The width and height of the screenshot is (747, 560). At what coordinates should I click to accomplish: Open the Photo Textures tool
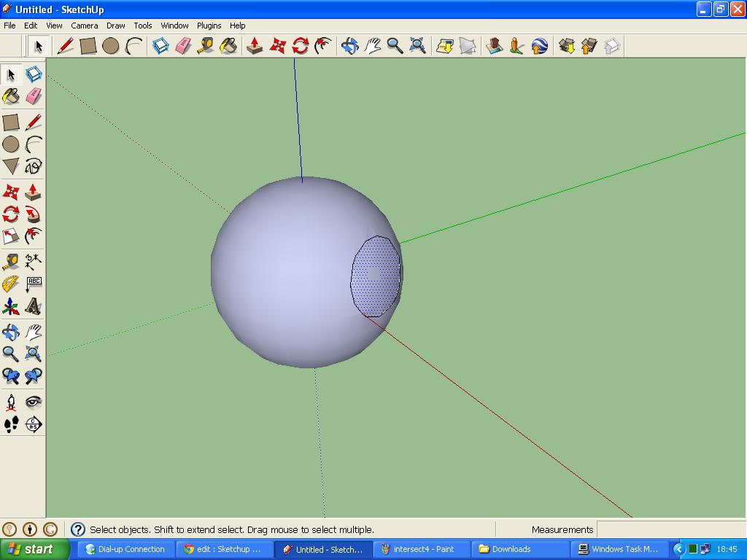[517, 46]
